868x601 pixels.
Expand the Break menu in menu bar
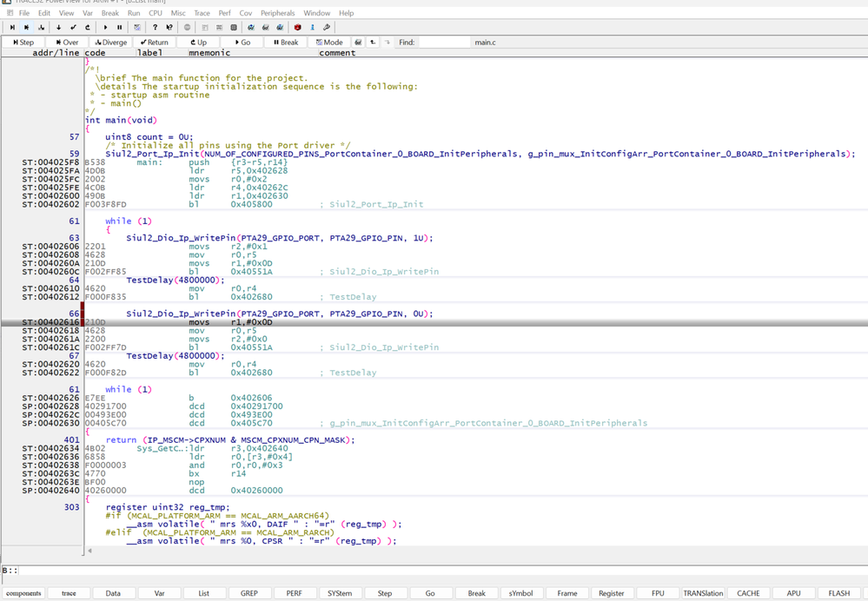point(109,13)
